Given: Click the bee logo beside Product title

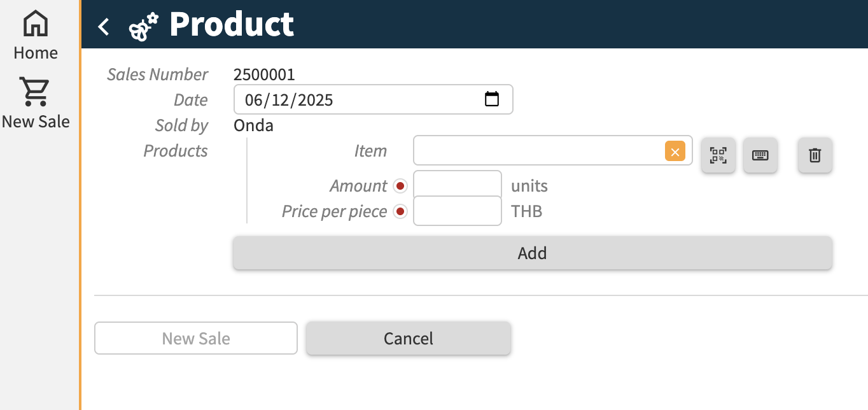Looking at the screenshot, I should (x=144, y=27).
